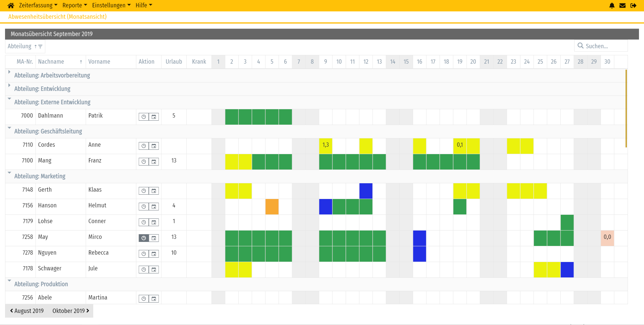This screenshot has width=644, height=325.
Task: Open messages via the envelope icon
Action: [623, 5]
